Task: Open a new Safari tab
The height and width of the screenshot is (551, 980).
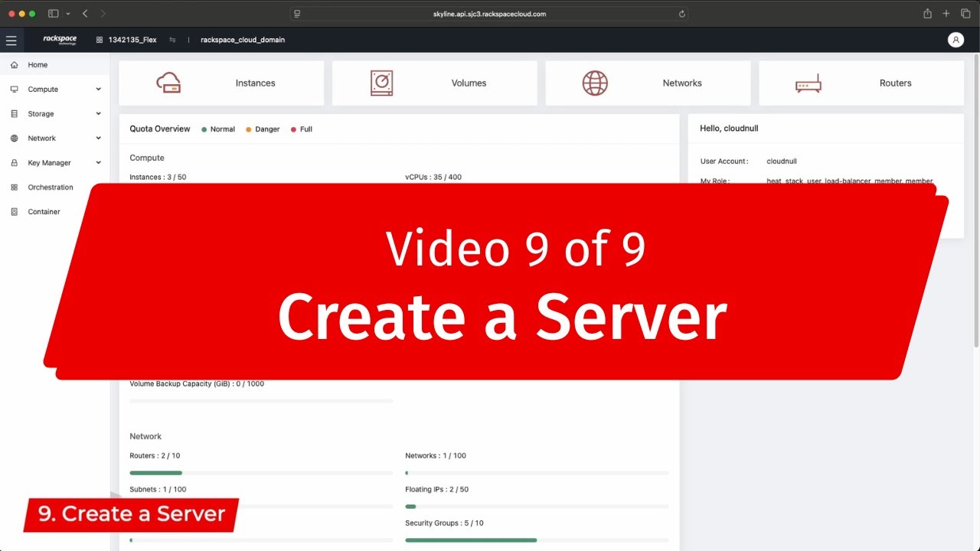Action: (946, 14)
